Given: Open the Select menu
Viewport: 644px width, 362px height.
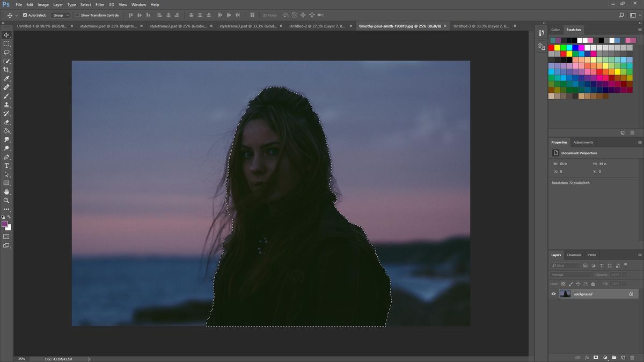Looking at the screenshot, I should pyautogui.click(x=85, y=4).
